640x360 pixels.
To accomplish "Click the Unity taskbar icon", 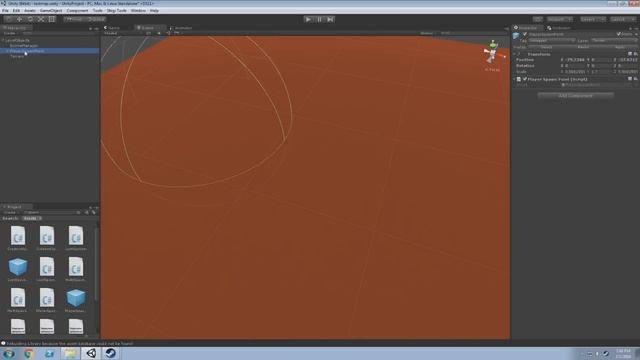I will [x=91, y=353].
